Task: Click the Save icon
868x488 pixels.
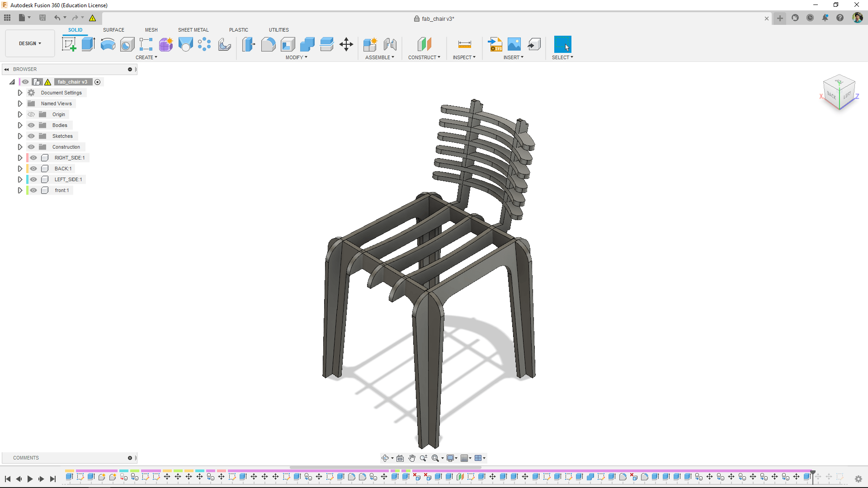Action: pyautogui.click(x=42, y=18)
